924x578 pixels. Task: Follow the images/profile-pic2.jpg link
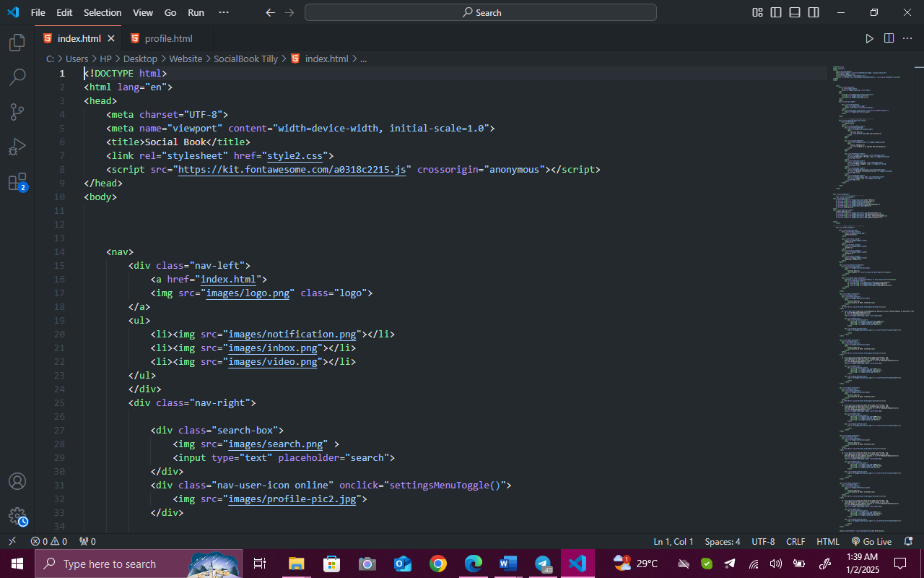point(292,499)
